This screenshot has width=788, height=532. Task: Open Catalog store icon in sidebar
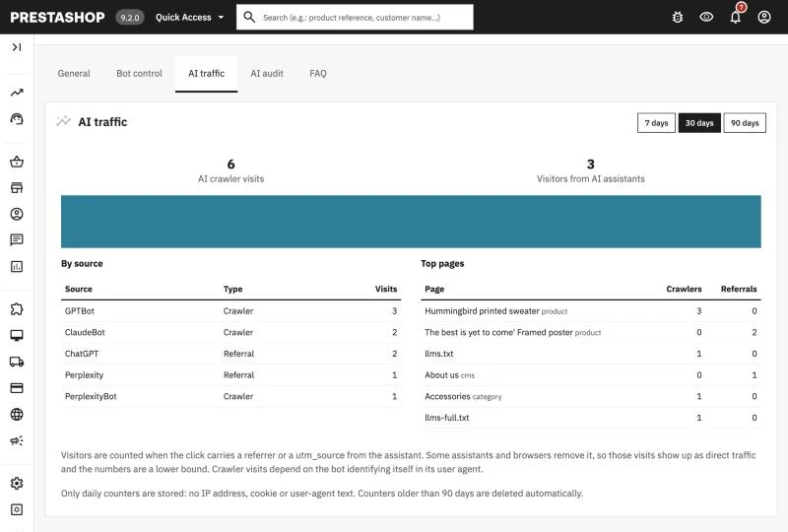click(x=17, y=188)
